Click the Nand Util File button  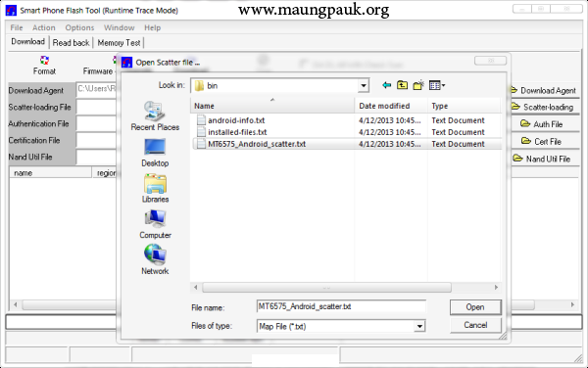point(545,160)
